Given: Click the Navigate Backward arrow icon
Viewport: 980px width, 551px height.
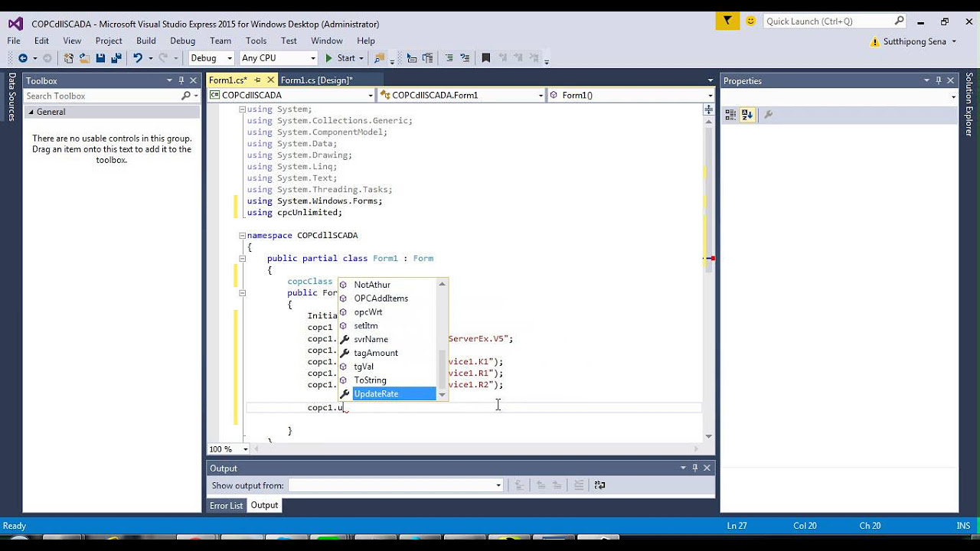Looking at the screenshot, I should point(22,58).
